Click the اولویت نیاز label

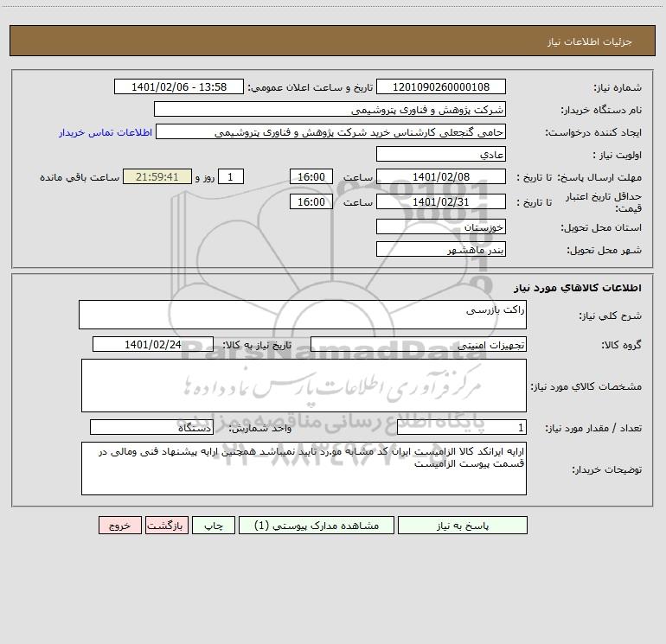618,155
